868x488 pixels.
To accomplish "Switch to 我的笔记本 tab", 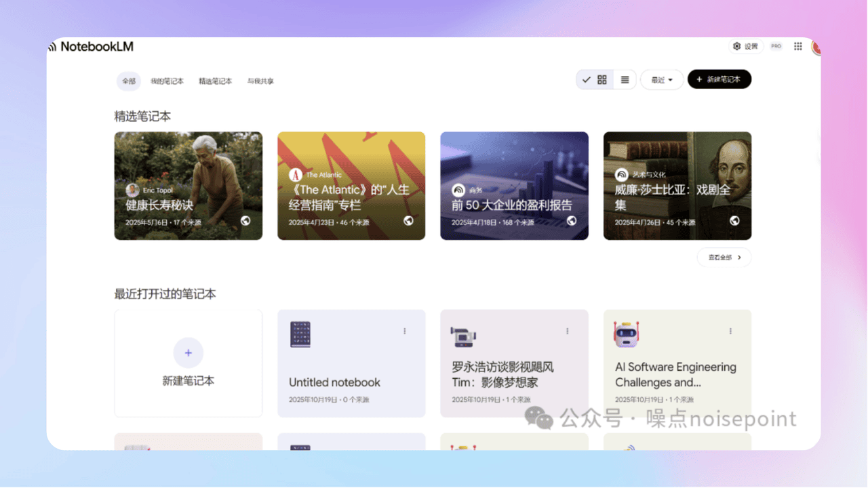I will coord(167,81).
